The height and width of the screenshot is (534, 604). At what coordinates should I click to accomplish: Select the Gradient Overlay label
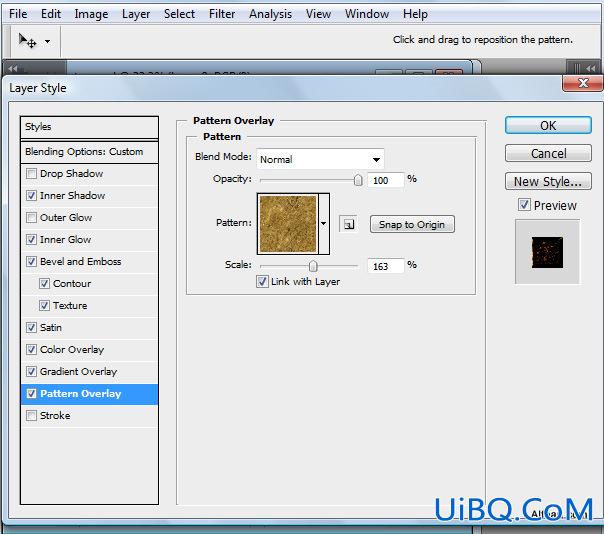[79, 371]
